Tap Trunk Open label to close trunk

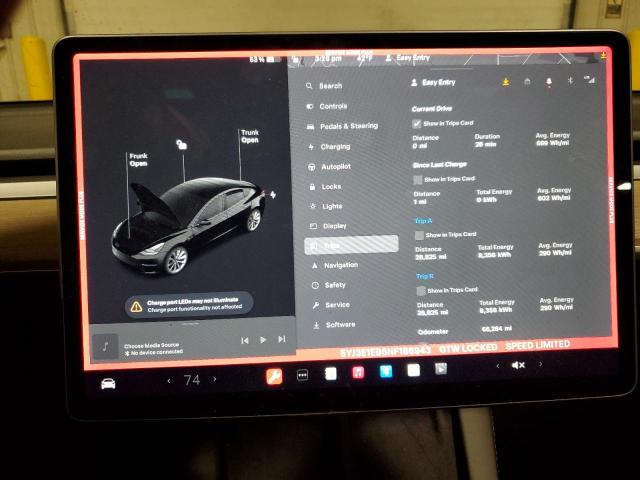click(x=250, y=136)
